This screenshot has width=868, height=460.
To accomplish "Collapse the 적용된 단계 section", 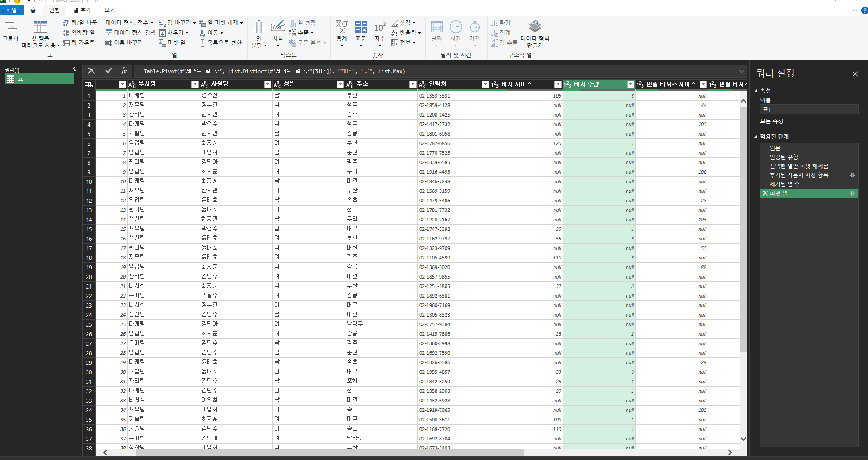I will click(756, 137).
